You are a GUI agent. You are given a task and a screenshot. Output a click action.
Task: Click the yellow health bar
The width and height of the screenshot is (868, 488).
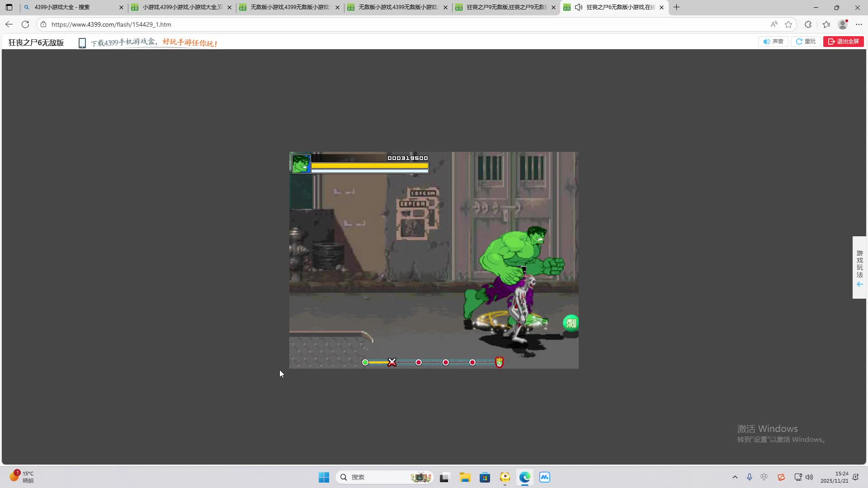tap(369, 166)
